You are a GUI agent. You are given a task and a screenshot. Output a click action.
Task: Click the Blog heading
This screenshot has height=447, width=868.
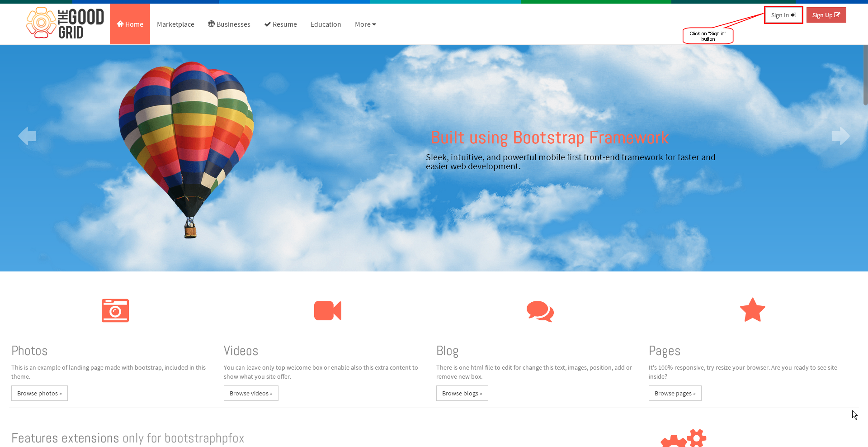[448, 351]
